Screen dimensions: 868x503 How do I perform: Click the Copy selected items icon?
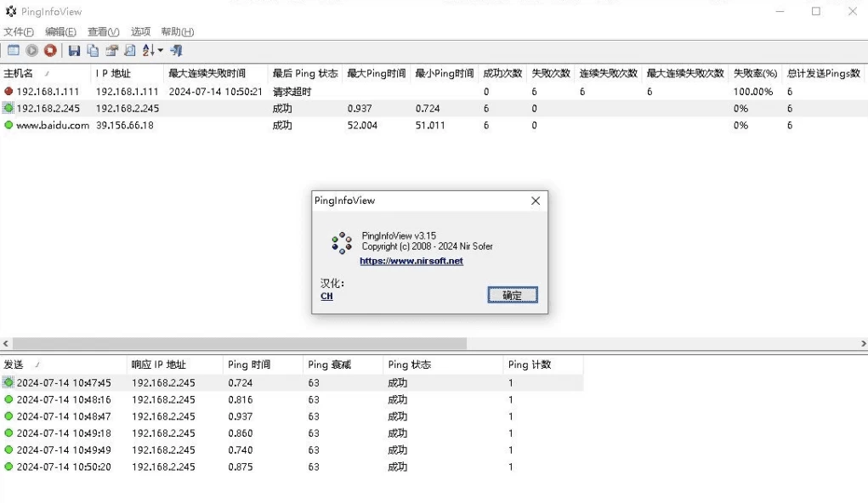click(x=93, y=51)
